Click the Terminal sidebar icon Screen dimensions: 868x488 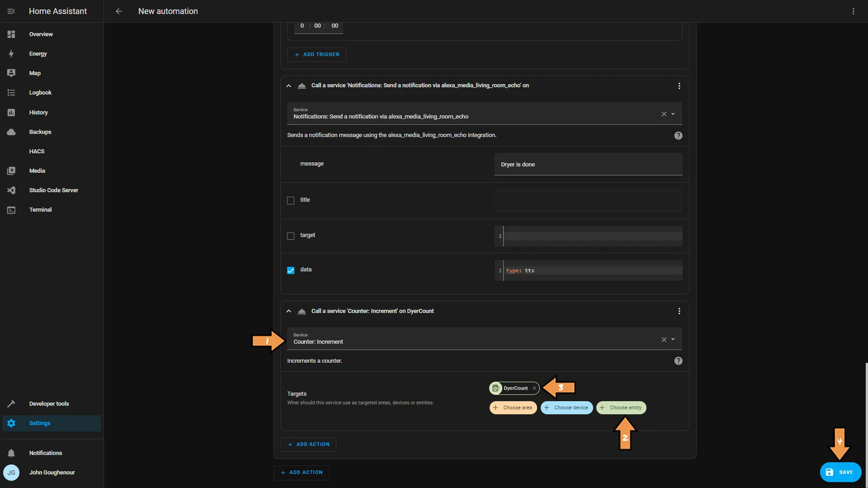[x=11, y=210]
